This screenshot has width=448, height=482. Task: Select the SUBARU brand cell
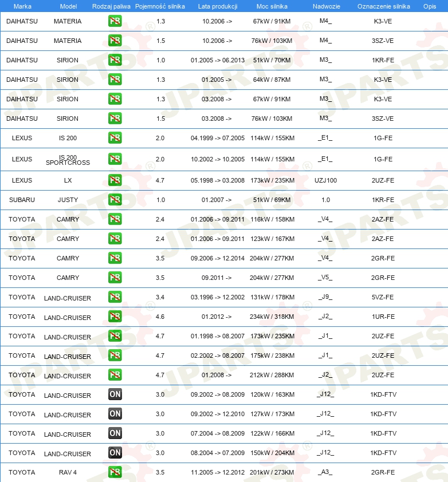pos(22,200)
